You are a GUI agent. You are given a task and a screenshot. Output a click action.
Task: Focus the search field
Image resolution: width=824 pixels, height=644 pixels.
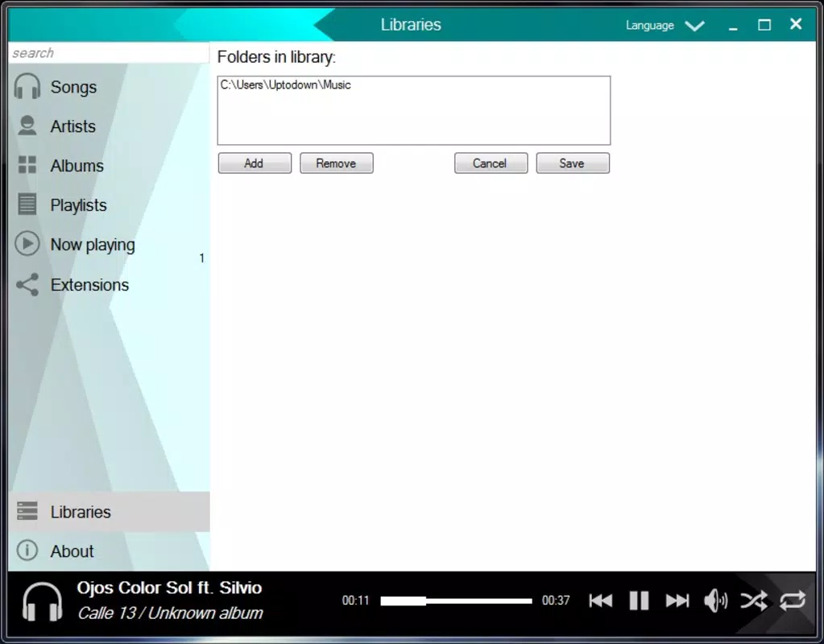point(109,52)
